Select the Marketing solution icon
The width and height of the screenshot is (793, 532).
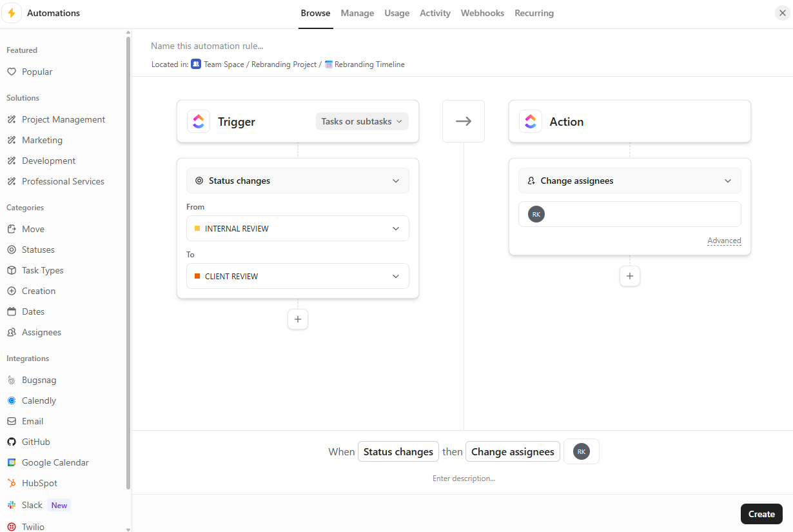coord(12,140)
